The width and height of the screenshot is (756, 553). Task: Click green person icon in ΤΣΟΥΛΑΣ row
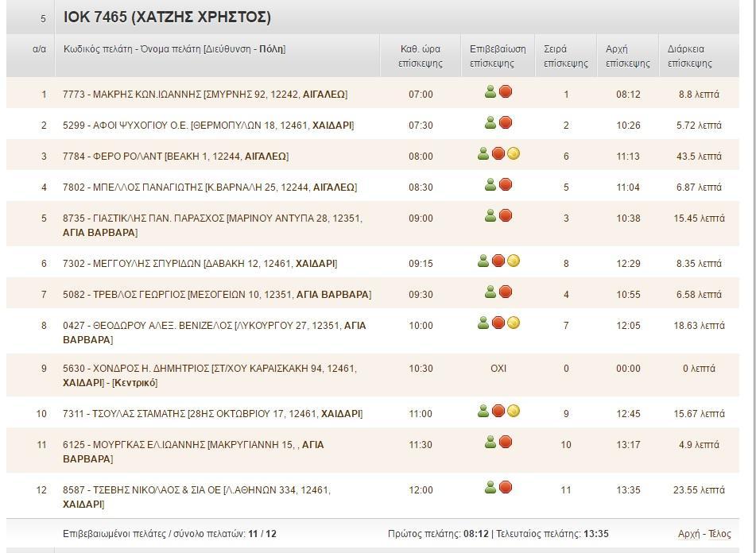[483, 411]
